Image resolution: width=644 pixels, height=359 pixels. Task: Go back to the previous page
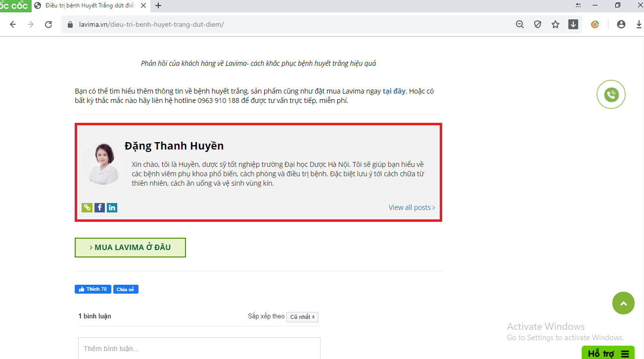13,24
